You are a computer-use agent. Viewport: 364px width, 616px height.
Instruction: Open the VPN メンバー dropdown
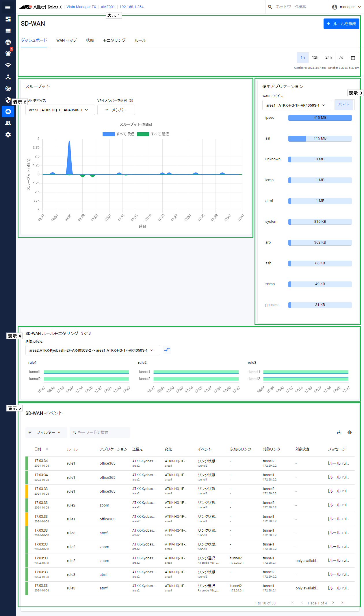pos(116,110)
